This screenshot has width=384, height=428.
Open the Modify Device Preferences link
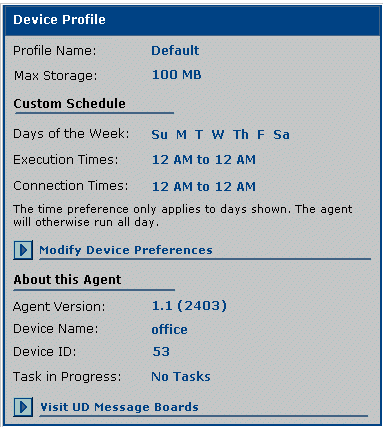coord(126,250)
